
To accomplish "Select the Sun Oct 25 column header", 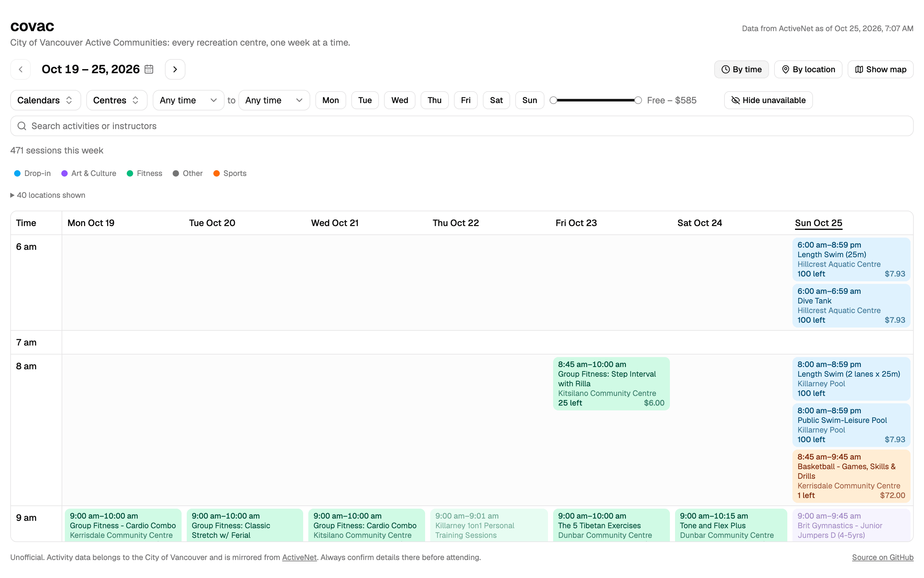I will tap(818, 223).
